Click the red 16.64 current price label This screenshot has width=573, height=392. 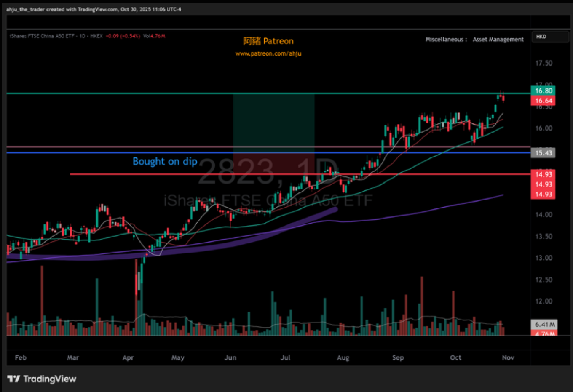click(543, 101)
